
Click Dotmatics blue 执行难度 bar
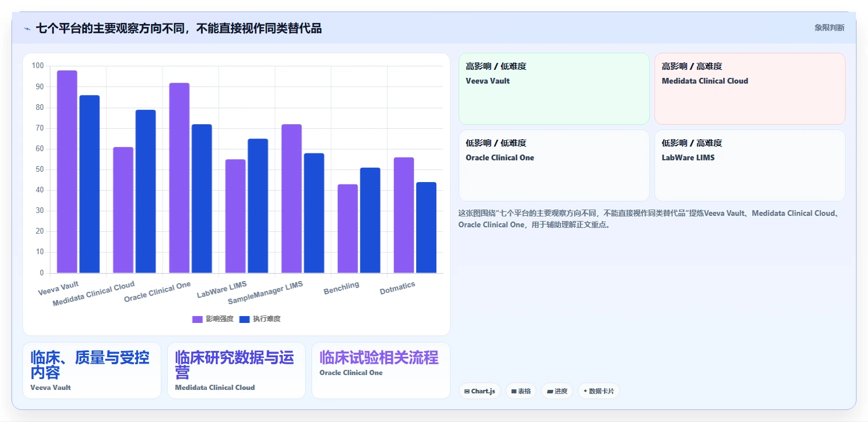(426, 228)
